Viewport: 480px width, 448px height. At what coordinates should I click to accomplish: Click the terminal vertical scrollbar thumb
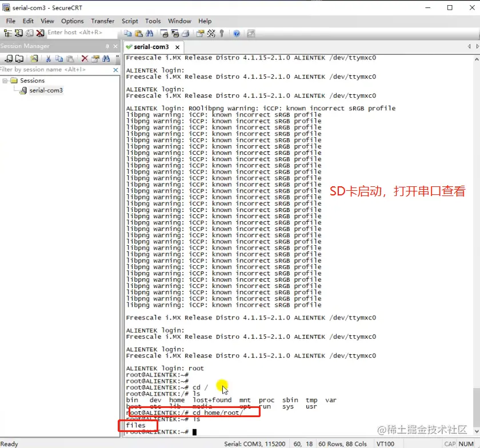477,407
